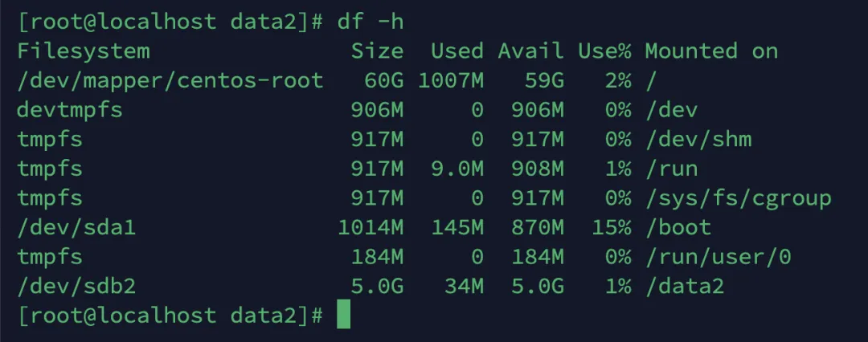Viewport: 868px width, 342px height.
Task: Click the /boot mount point text
Action: pos(678,227)
